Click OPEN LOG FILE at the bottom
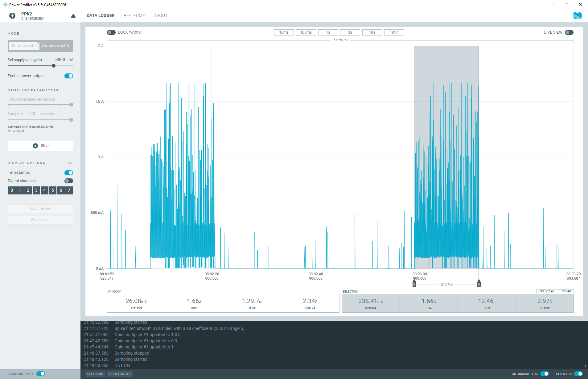The image size is (588, 379). coord(120,374)
